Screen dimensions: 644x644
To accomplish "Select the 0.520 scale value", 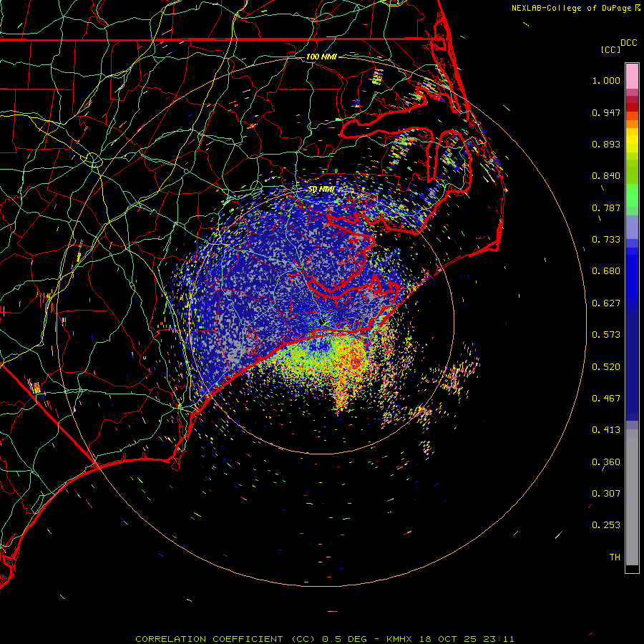I will 606,367.
